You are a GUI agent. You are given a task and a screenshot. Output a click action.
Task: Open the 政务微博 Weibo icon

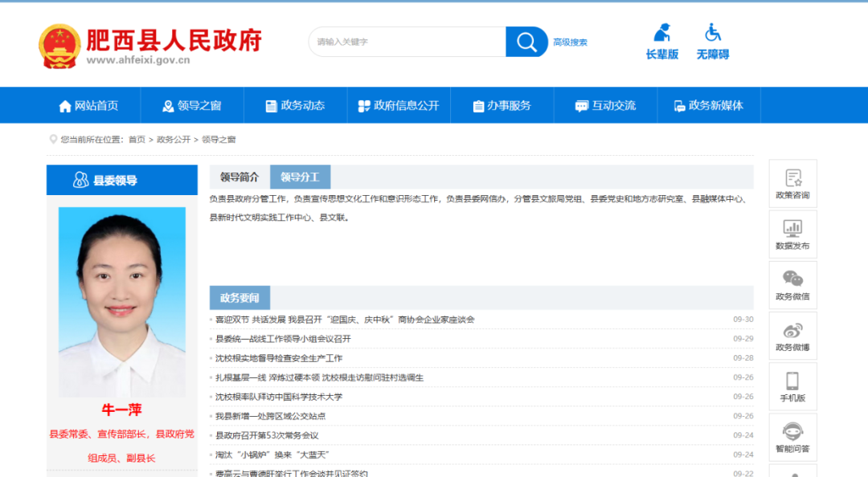[792, 336]
